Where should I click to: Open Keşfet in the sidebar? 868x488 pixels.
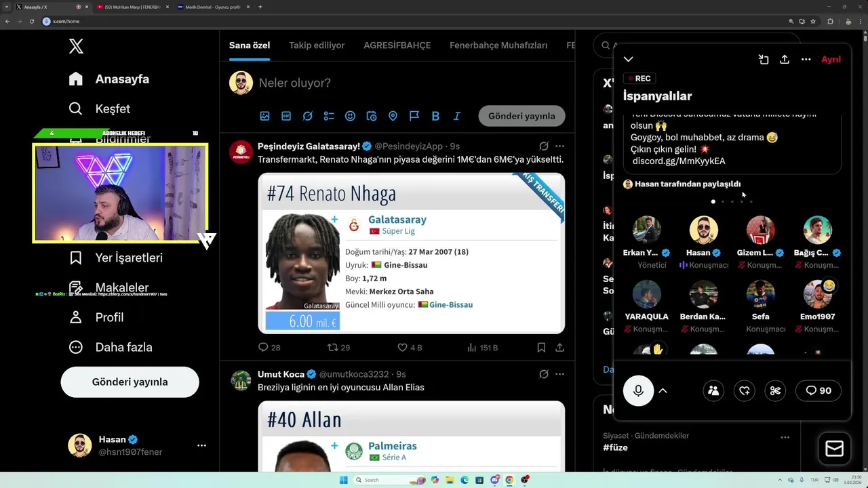[99, 108]
